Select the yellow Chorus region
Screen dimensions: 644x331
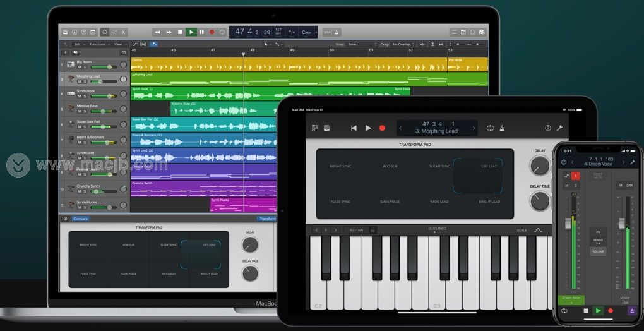(x=289, y=64)
